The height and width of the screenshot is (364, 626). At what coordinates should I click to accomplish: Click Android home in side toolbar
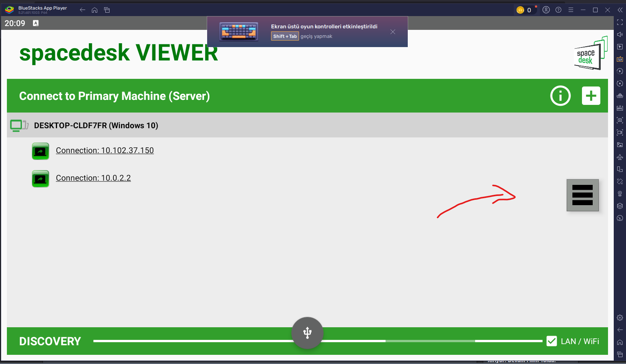pos(620,342)
